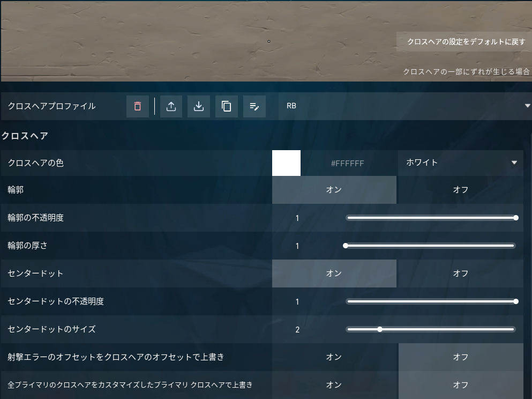Set 輪郭 (outline) to オフ
This screenshot has width=532, height=399.
460,190
